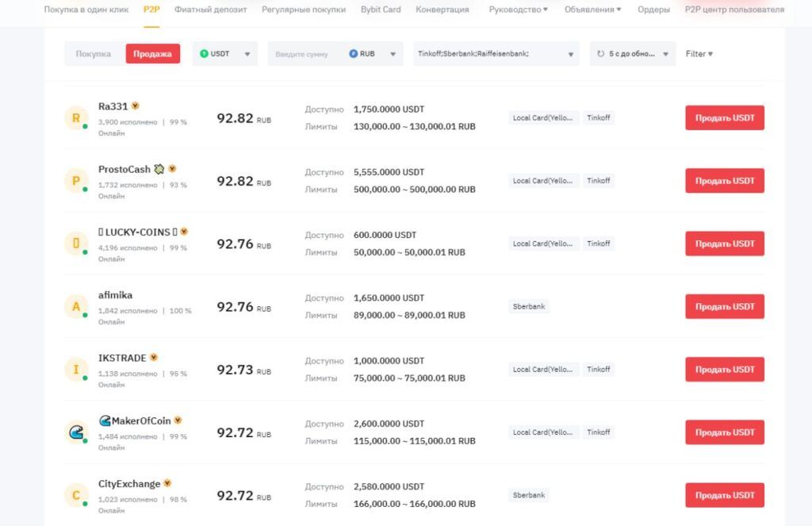
Task: Click the green USDT coin icon
Action: coord(204,53)
